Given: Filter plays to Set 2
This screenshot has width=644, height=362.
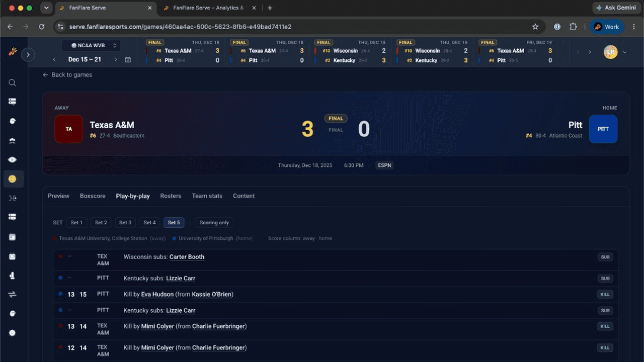Looking at the screenshot, I should [101, 223].
